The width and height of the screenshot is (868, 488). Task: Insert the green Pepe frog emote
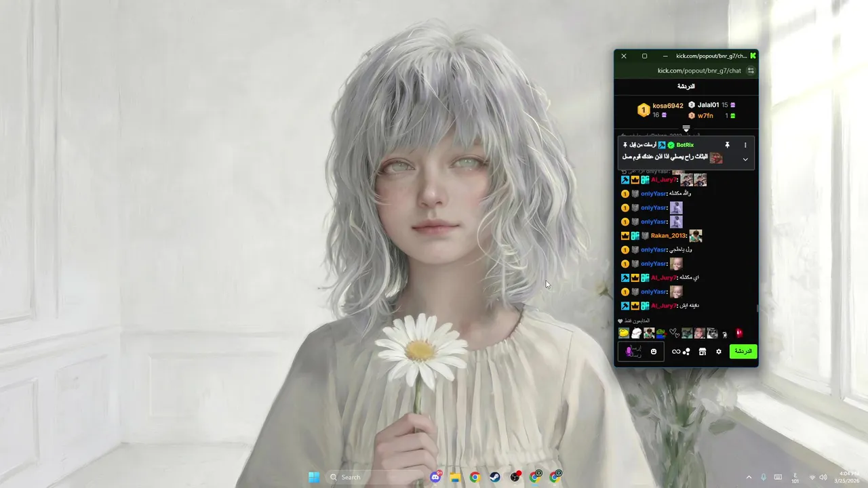click(x=661, y=333)
